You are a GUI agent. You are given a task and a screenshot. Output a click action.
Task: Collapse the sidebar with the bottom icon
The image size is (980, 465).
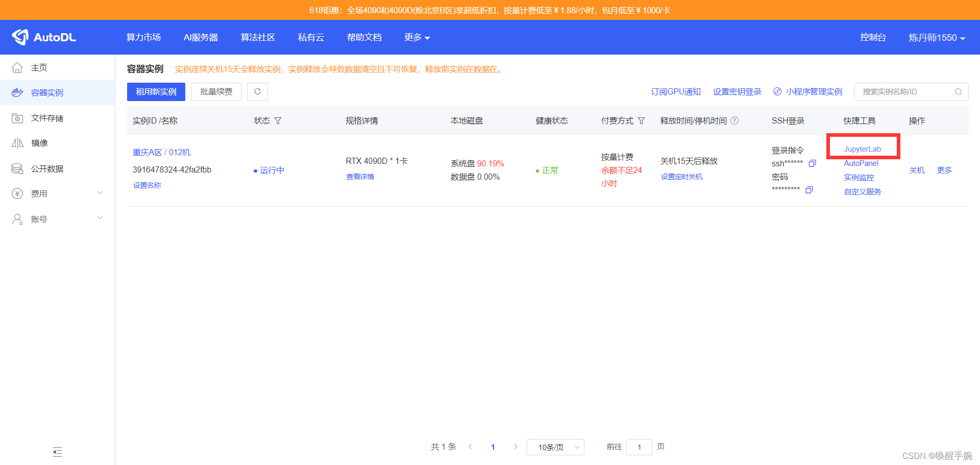tap(57, 452)
